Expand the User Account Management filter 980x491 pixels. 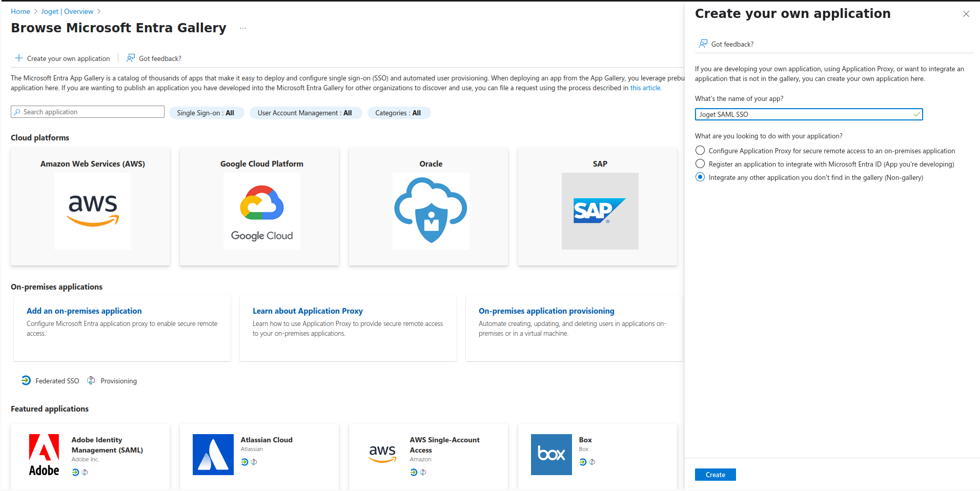tap(305, 113)
